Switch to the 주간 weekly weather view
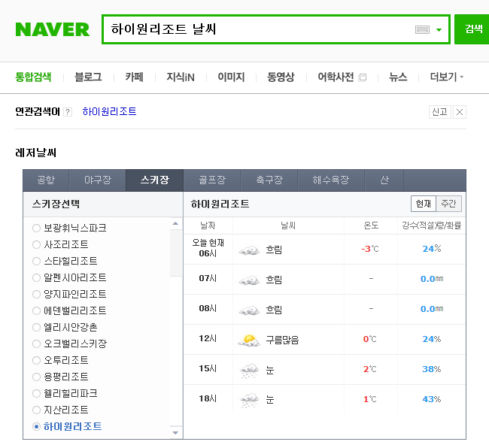This screenshot has height=448, width=489. click(448, 204)
